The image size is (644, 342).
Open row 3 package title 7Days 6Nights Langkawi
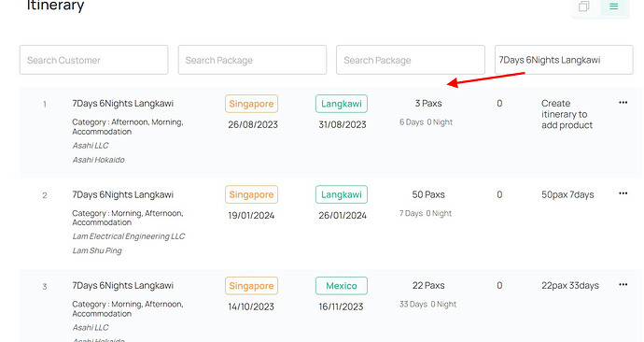point(123,285)
